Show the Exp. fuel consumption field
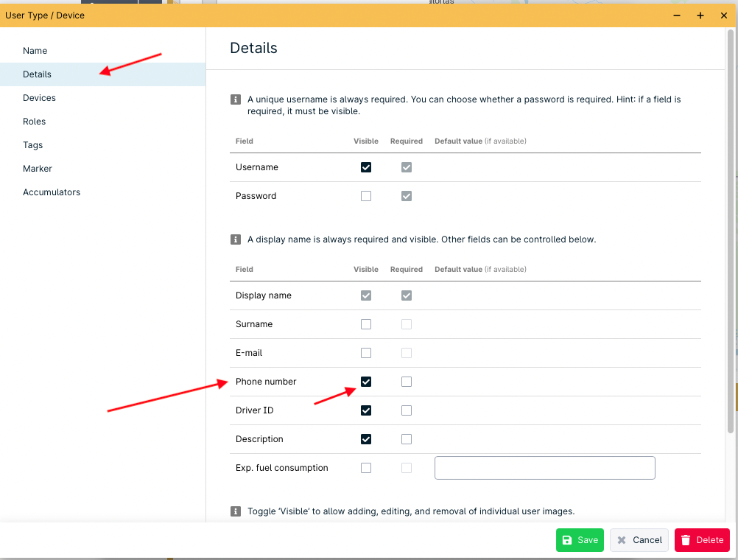Image resolution: width=738 pixels, height=560 pixels. pos(366,468)
